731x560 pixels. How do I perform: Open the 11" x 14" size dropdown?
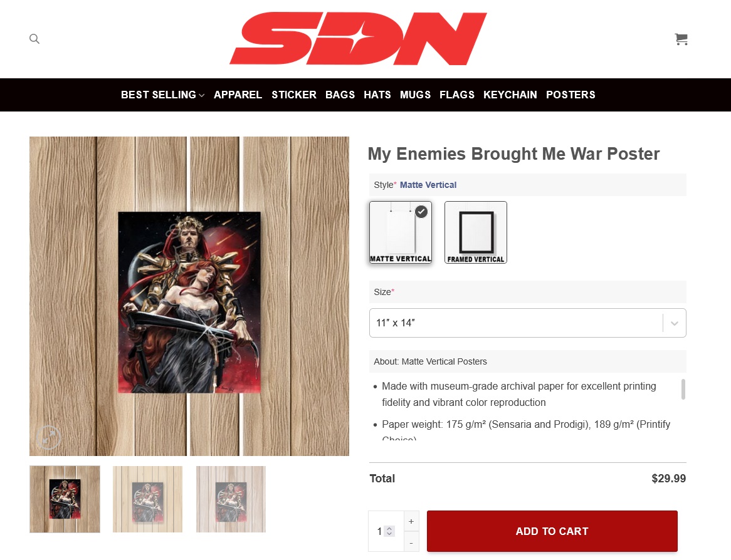click(527, 323)
